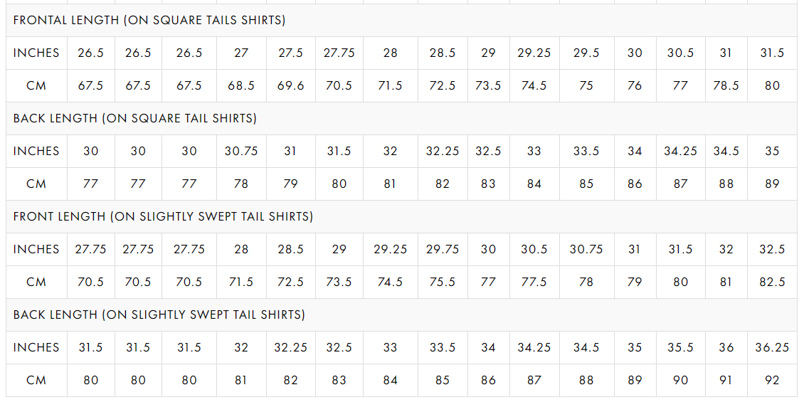800x407 pixels.
Task: Select the 90 CM cell
Action: click(681, 380)
